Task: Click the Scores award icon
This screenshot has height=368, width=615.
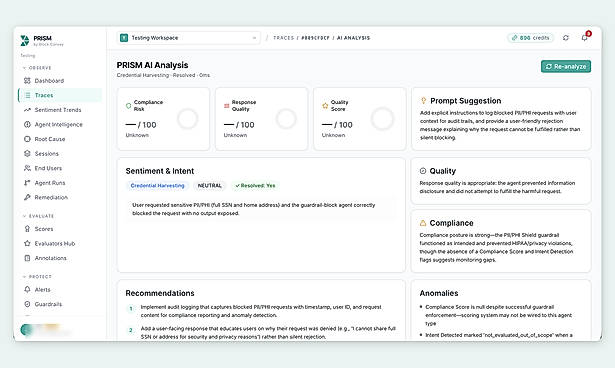Action: point(27,229)
